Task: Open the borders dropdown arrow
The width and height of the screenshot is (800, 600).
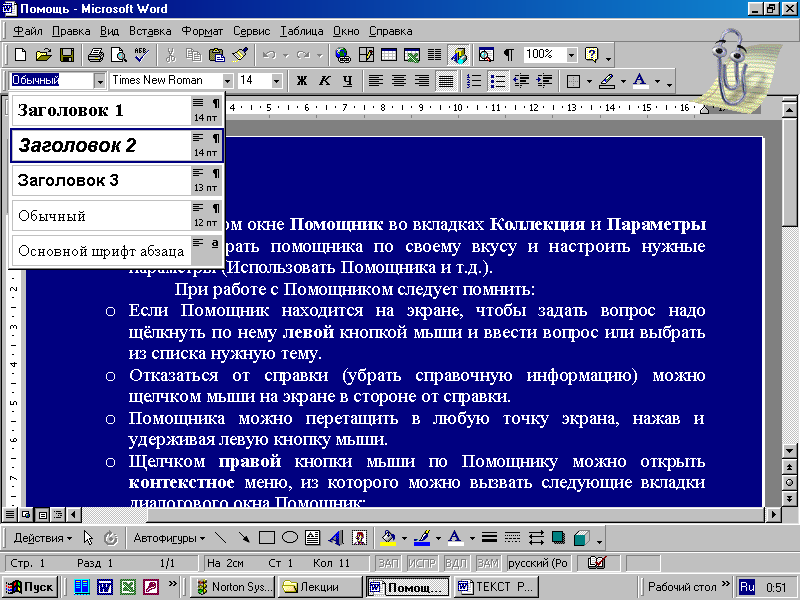Action: click(x=589, y=81)
